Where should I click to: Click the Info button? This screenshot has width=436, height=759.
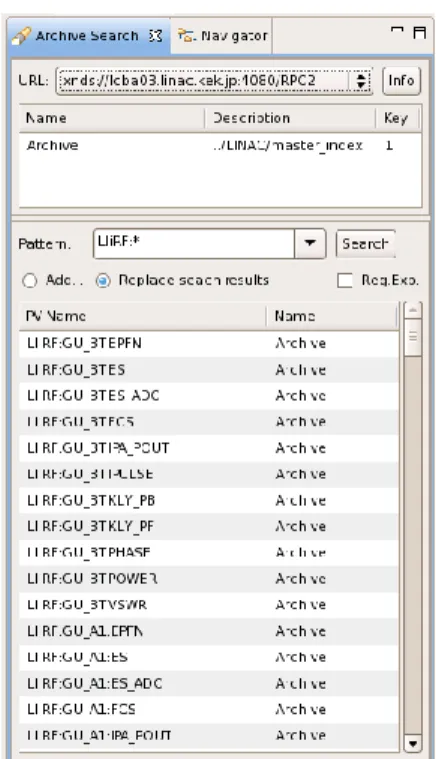tap(402, 80)
